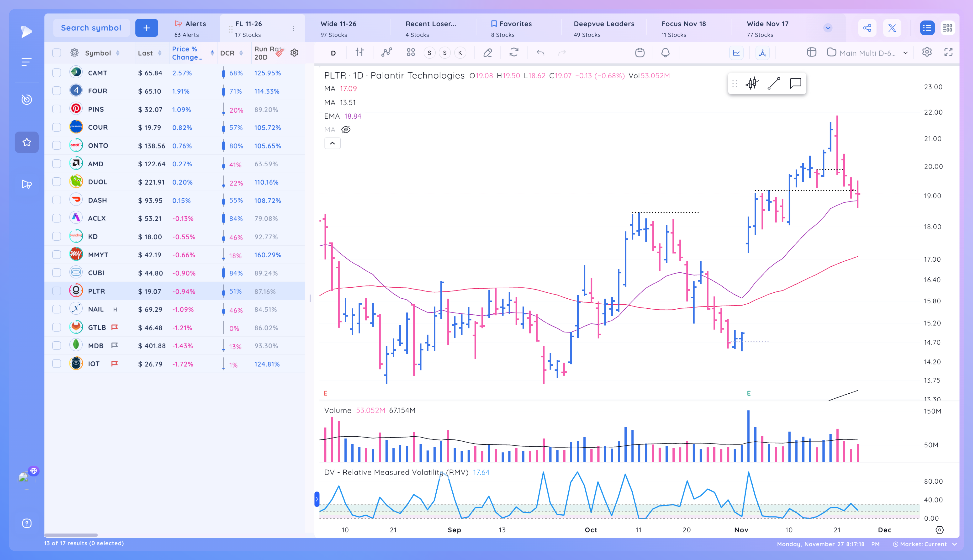Click the blue plus add symbol button

[147, 28]
